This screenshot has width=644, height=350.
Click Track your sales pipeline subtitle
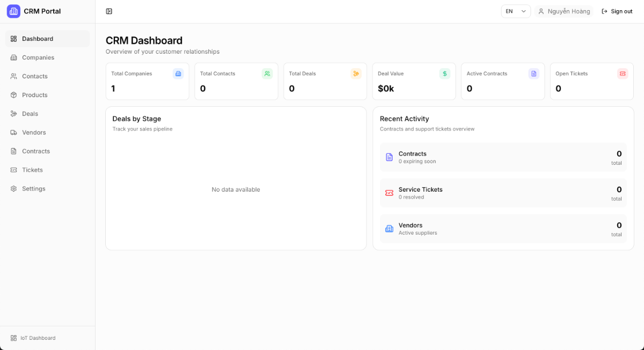pos(143,129)
